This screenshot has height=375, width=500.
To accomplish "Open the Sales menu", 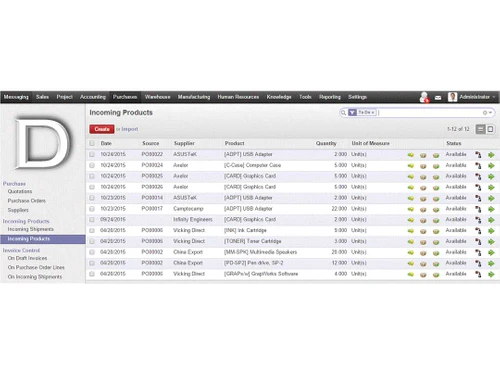I will tap(42, 97).
